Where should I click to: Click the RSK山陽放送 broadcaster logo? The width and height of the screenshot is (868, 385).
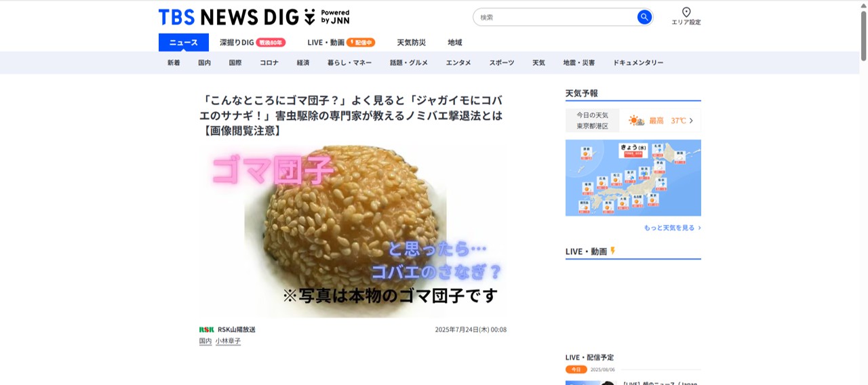(206, 329)
